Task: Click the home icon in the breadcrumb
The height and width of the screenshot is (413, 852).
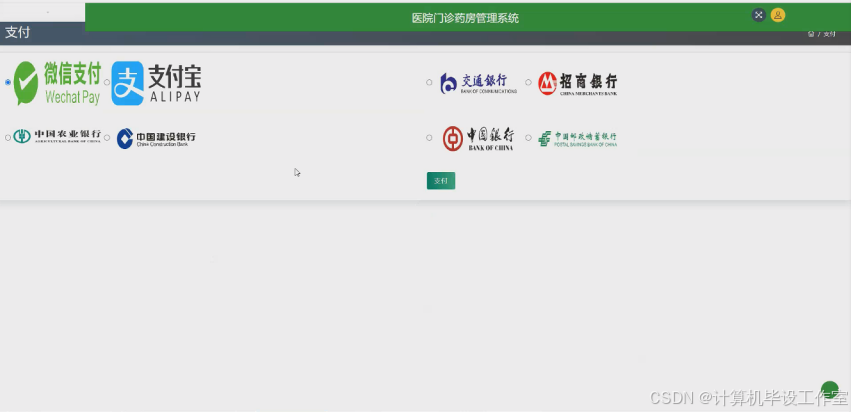Action: [811, 34]
